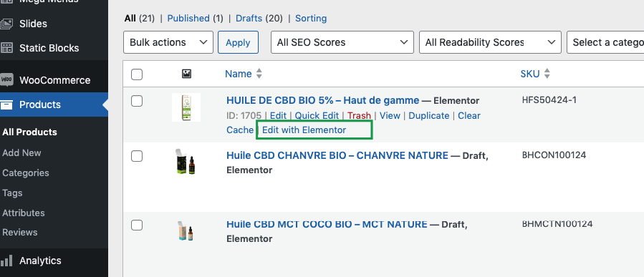Click Edit with Elementor link

(304, 130)
